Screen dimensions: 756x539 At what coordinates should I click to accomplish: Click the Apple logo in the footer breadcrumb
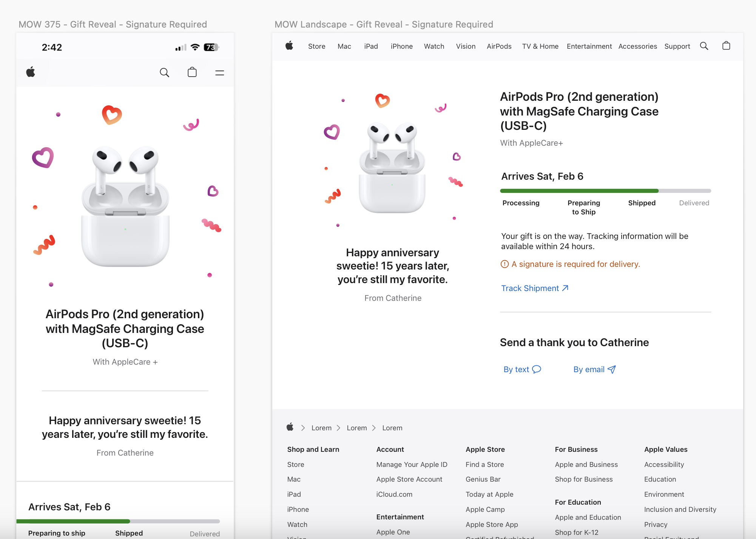(290, 427)
